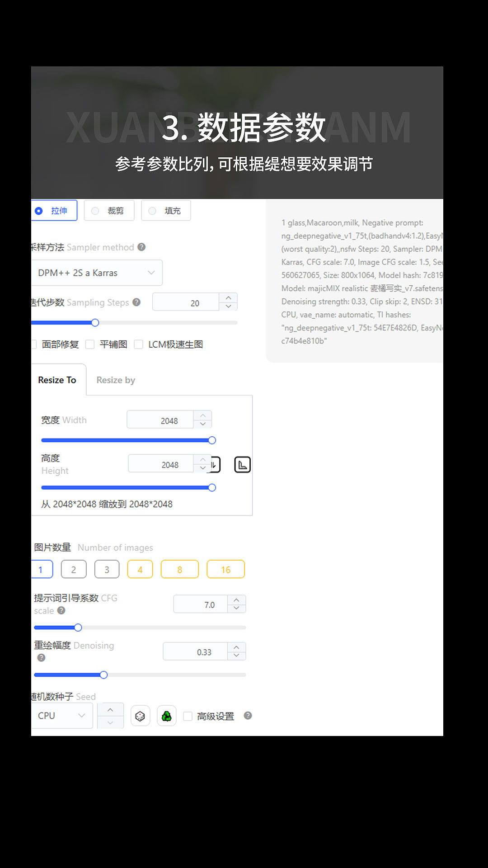Click the Width slider handle
Viewport: 488px width, 868px height.
pyautogui.click(x=212, y=440)
